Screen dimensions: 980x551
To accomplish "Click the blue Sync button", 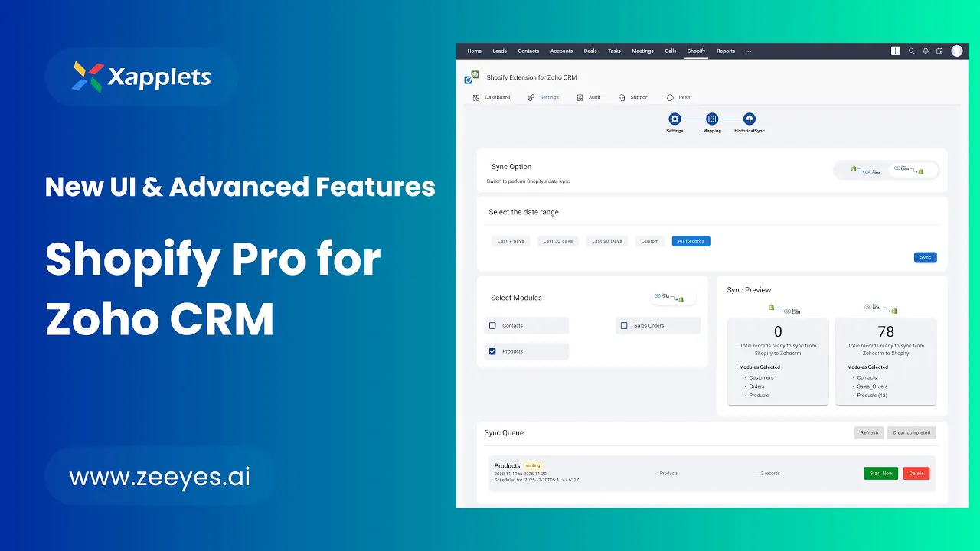I will pyautogui.click(x=926, y=258).
